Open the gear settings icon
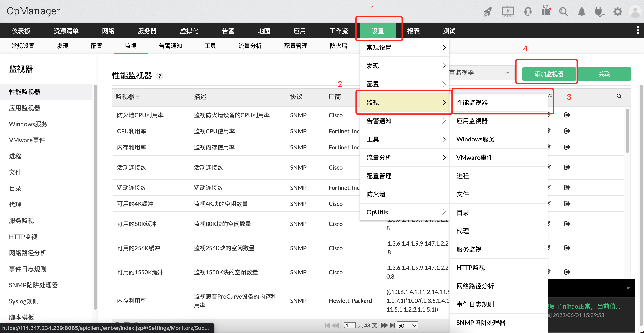The width and height of the screenshot is (644, 333). click(x=618, y=11)
